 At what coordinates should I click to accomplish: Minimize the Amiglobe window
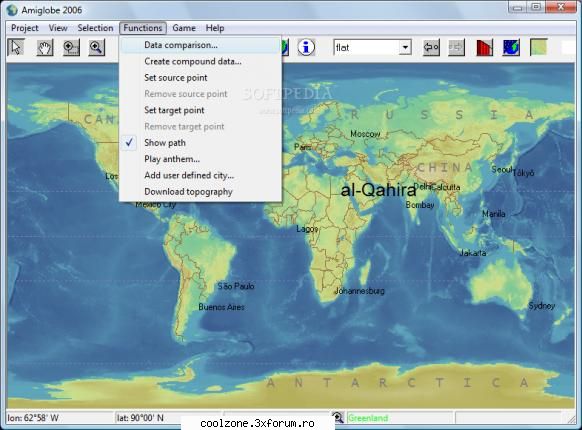coord(518,7)
